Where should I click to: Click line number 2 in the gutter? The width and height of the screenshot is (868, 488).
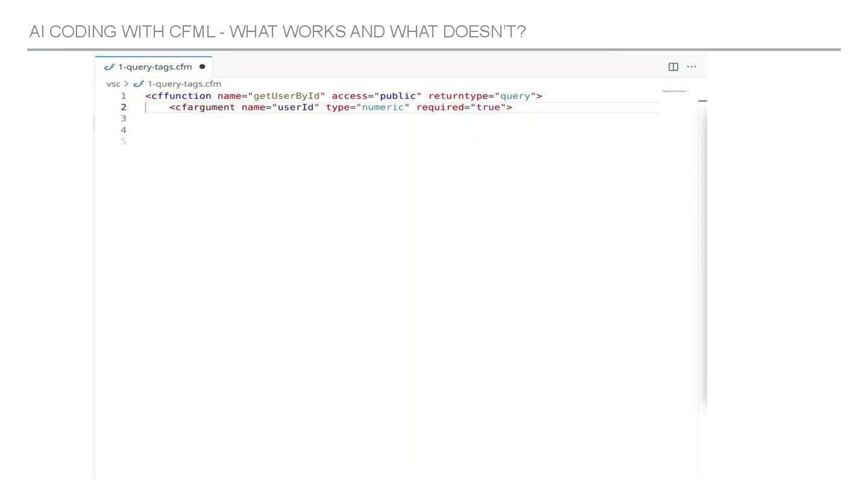click(124, 107)
